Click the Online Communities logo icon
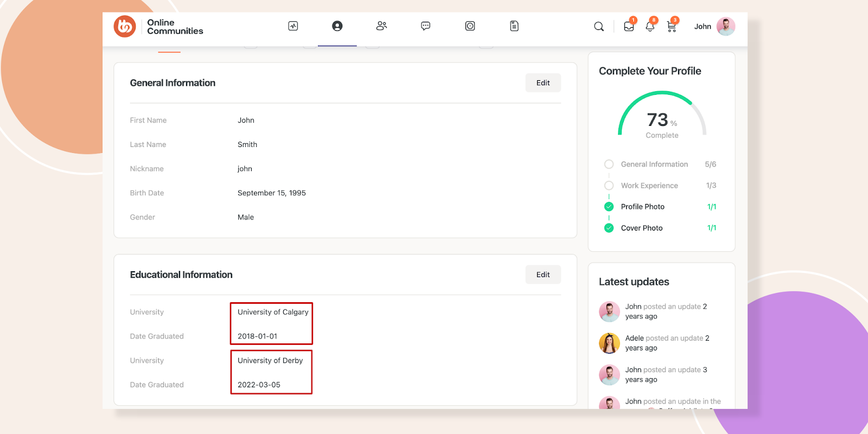The image size is (868, 434). [x=125, y=26]
